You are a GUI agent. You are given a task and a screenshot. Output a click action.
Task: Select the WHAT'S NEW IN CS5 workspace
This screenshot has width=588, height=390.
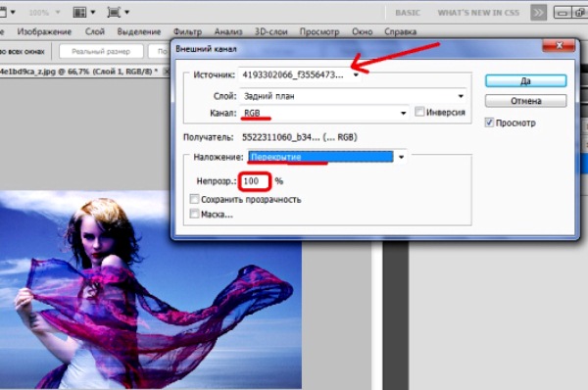tap(478, 13)
